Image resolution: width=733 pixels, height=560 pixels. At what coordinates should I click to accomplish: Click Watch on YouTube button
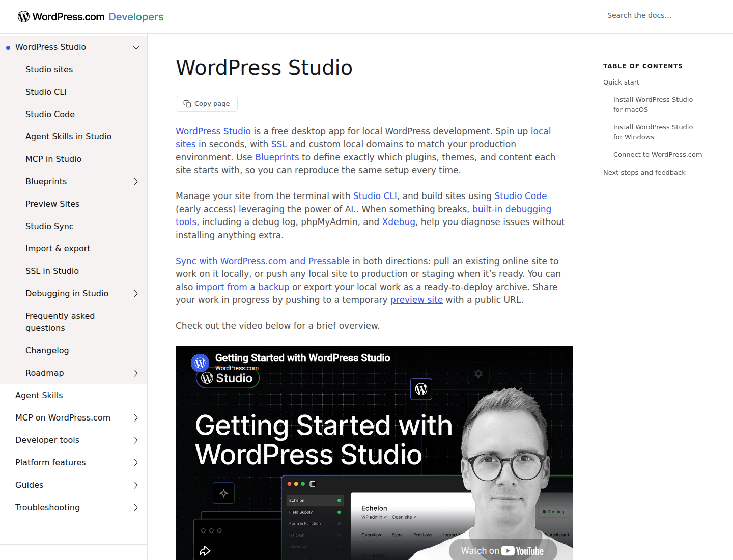click(503, 550)
